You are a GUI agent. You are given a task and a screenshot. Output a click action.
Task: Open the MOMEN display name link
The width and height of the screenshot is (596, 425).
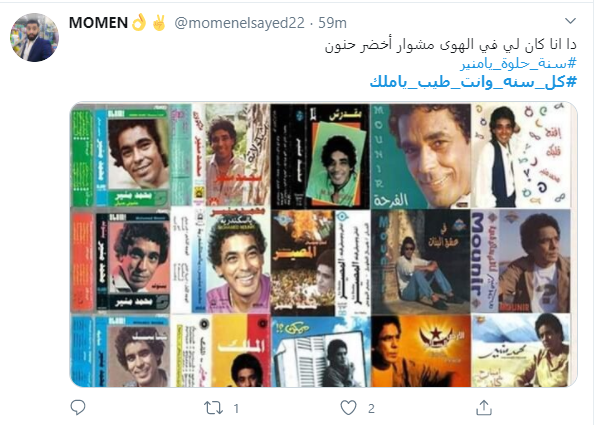pos(98,23)
